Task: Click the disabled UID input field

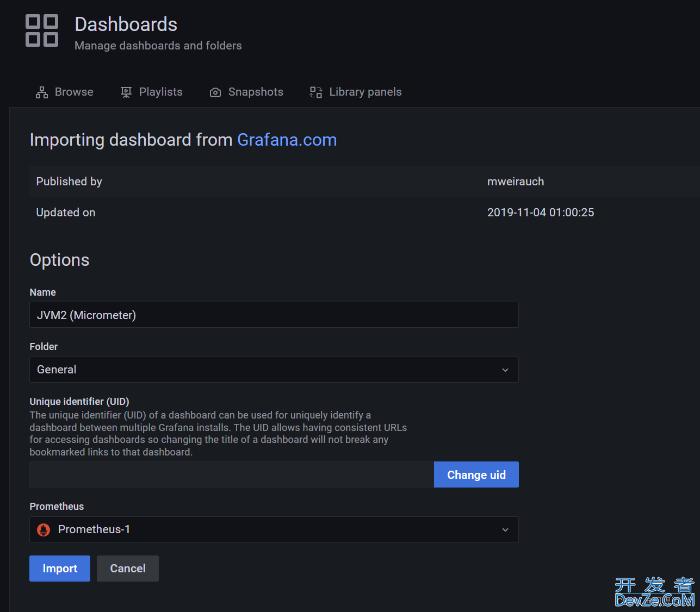Action: [232, 474]
